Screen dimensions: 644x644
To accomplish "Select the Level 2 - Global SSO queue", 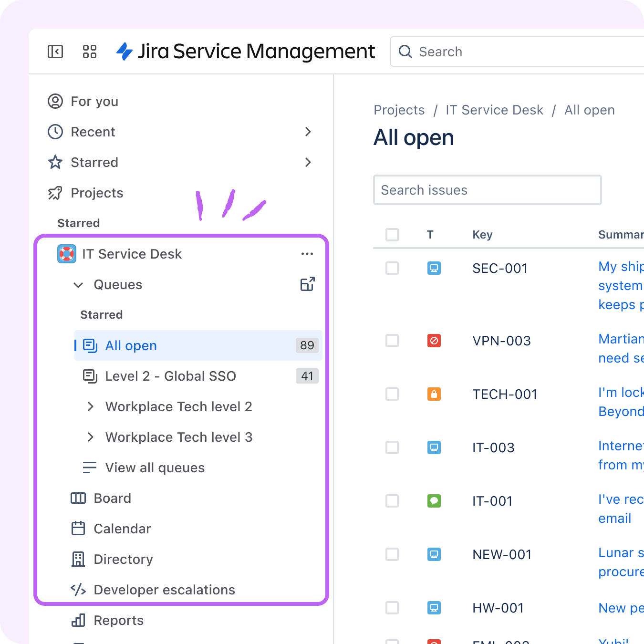I will (170, 376).
